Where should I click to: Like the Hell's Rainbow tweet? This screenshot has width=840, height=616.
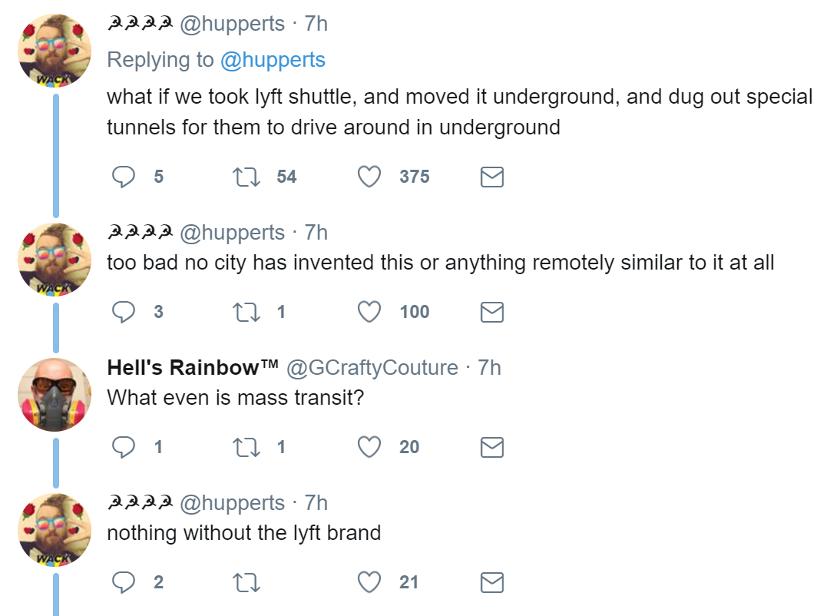370,447
